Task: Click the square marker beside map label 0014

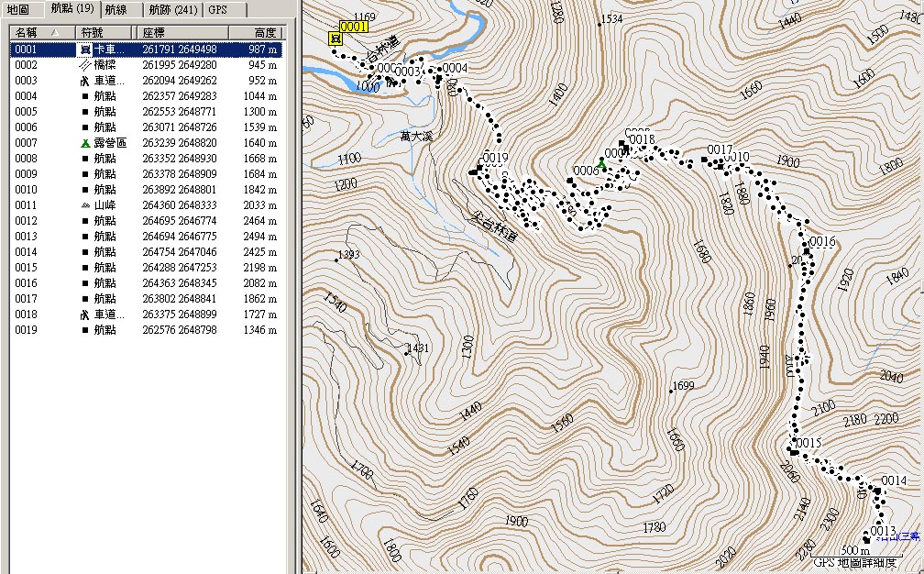Action: 877,491
